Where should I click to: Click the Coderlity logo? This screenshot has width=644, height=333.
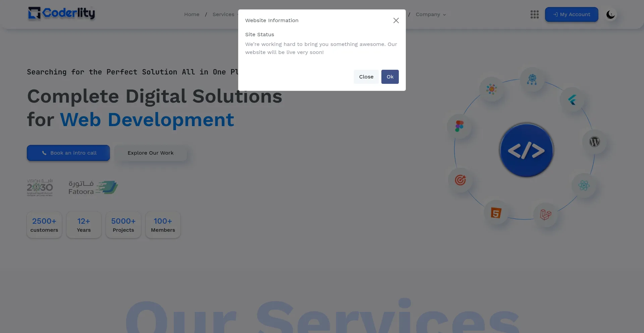61,13
